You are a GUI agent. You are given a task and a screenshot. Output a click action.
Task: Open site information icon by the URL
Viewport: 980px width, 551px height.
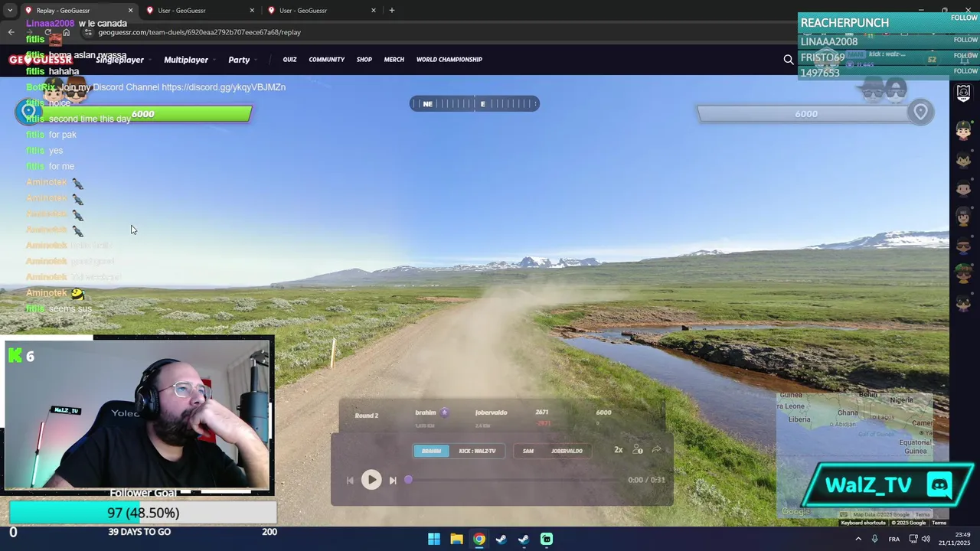point(88,32)
